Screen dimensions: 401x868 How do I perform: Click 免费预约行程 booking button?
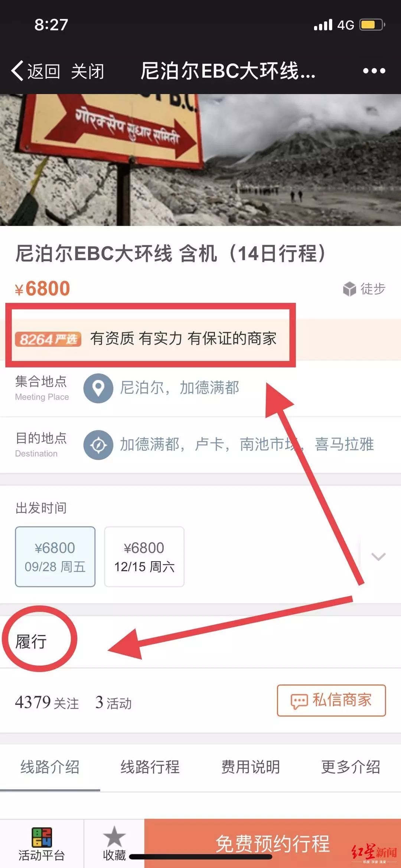tap(273, 843)
